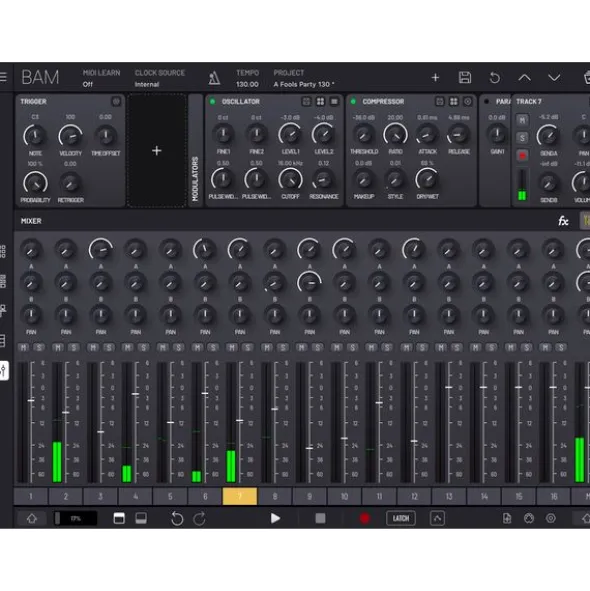
Task: Open file export icon in bottom bar
Action: pyautogui.click(x=507, y=519)
